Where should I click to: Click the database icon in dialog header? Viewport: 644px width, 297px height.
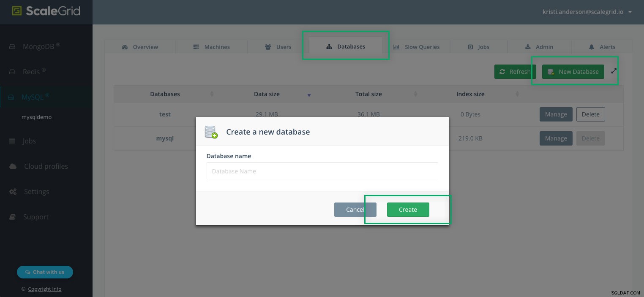click(x=211, y=132)
